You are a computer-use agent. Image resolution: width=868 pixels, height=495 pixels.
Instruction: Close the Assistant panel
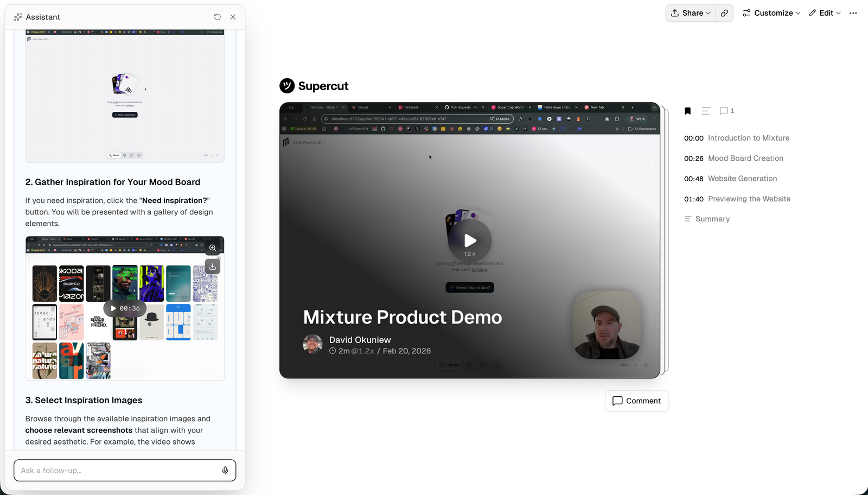pos(233,17)
